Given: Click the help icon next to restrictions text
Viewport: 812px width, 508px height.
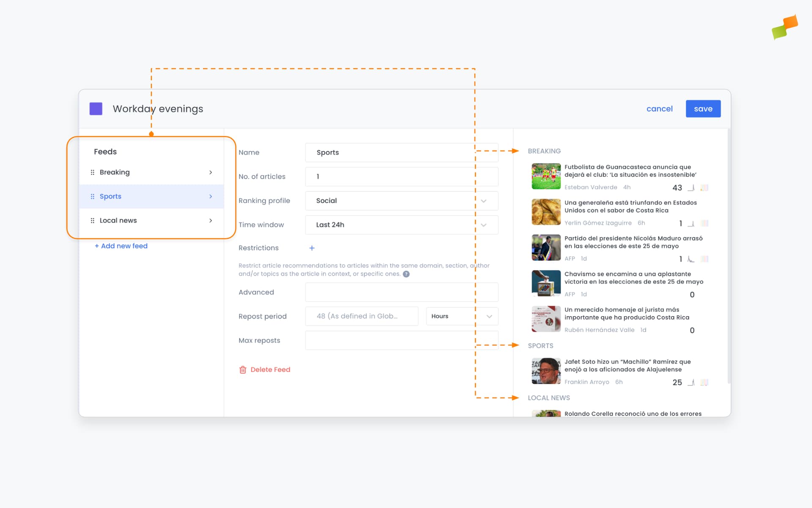Looking at the screenshot, I should pos(406,274).
